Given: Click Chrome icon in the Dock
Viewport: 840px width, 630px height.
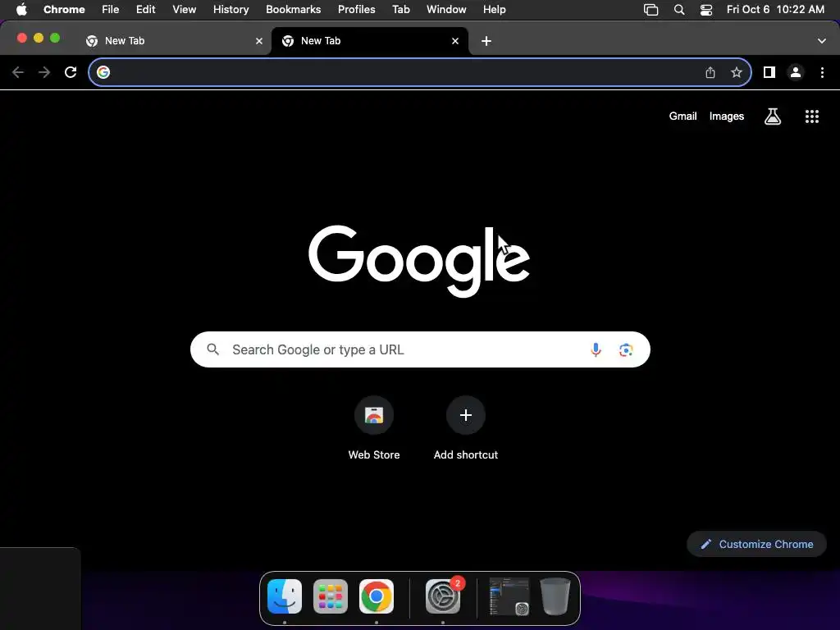Looking at the screenshot, I should (x=376, y=596).
